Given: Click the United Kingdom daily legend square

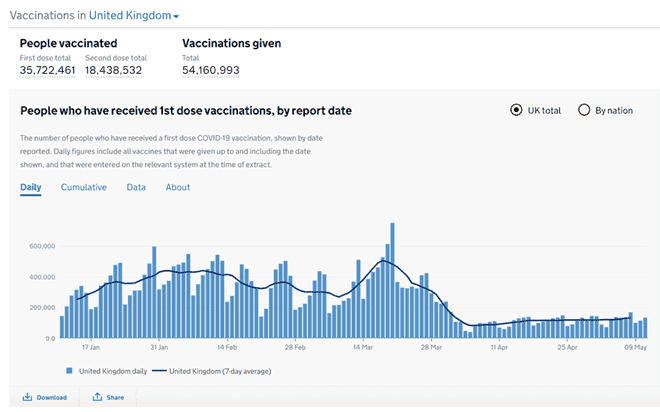Looking at the screenshot, I should pos(69,370).
